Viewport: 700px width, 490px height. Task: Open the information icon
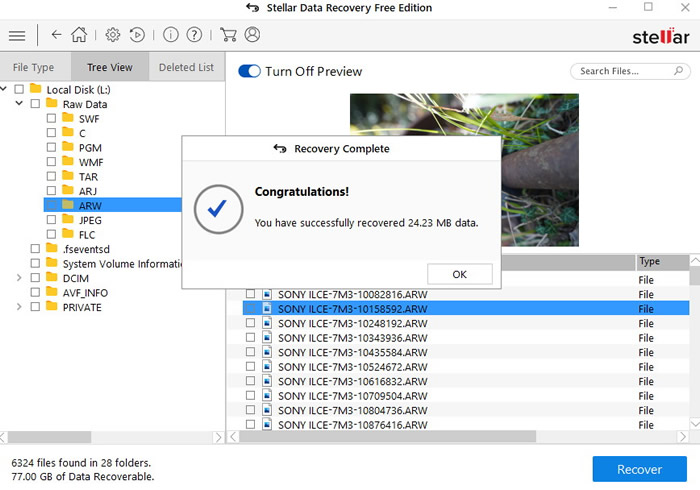[170, 35]
